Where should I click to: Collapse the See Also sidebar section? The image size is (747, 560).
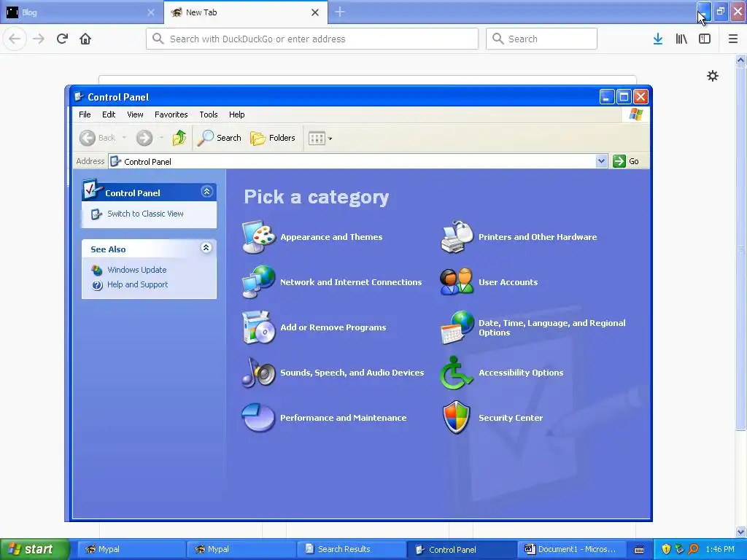[x=206, y=248]
